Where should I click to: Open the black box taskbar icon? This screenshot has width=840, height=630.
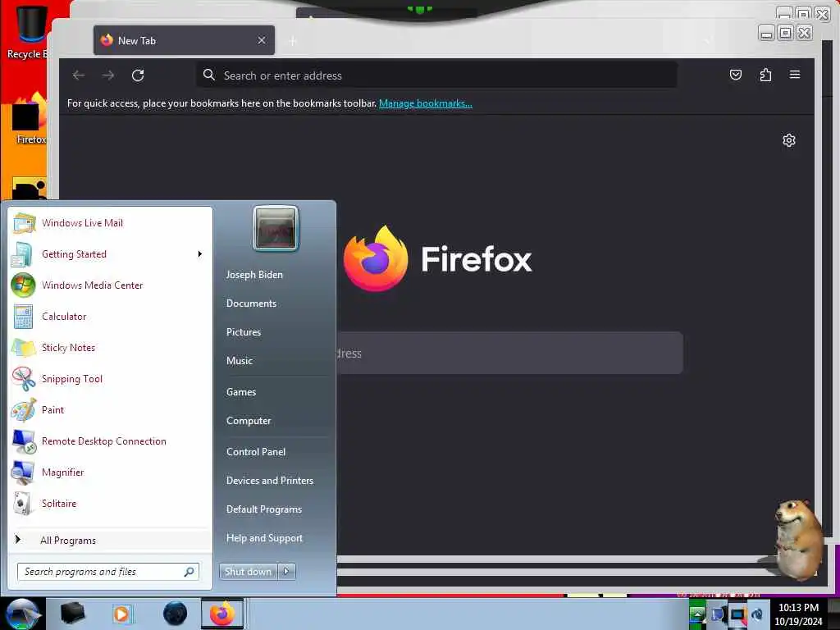pos(73,614)
